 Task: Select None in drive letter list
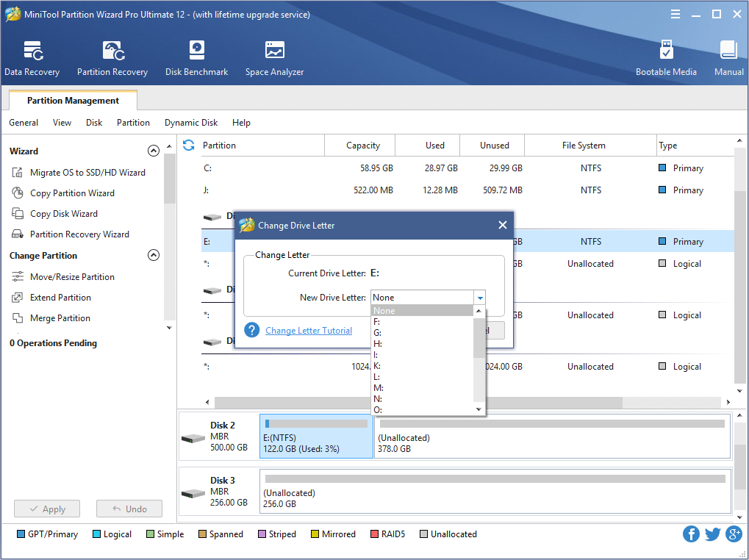click(x=422, y=311)
